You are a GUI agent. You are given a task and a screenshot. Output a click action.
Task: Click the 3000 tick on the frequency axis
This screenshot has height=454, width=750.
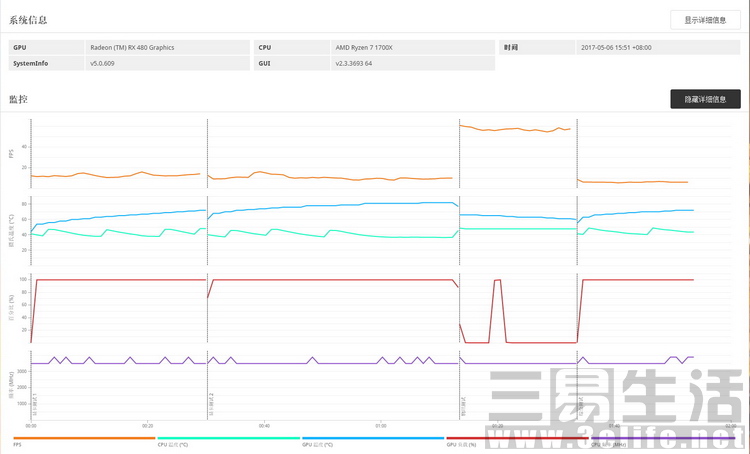(22, 371)
